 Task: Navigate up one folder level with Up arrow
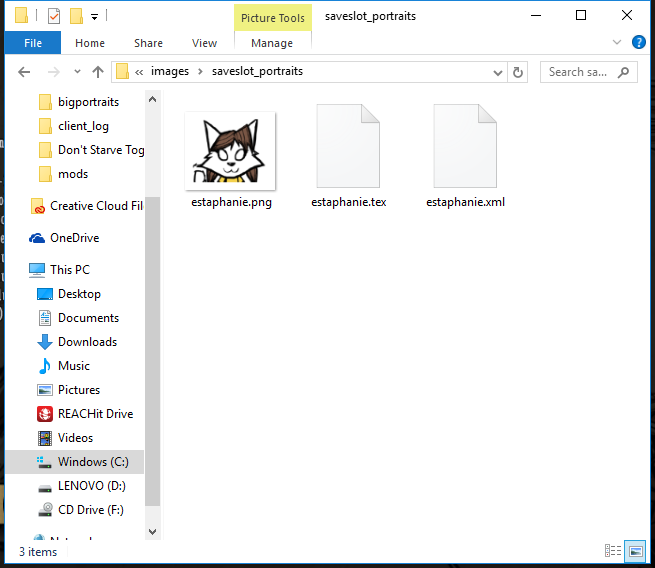(x=97, y=72)
